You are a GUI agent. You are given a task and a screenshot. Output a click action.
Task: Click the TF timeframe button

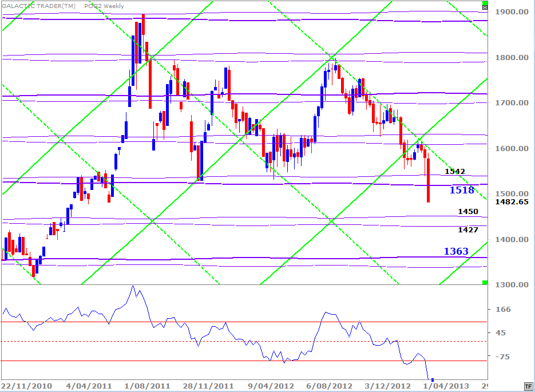click(x=528, y=386)
